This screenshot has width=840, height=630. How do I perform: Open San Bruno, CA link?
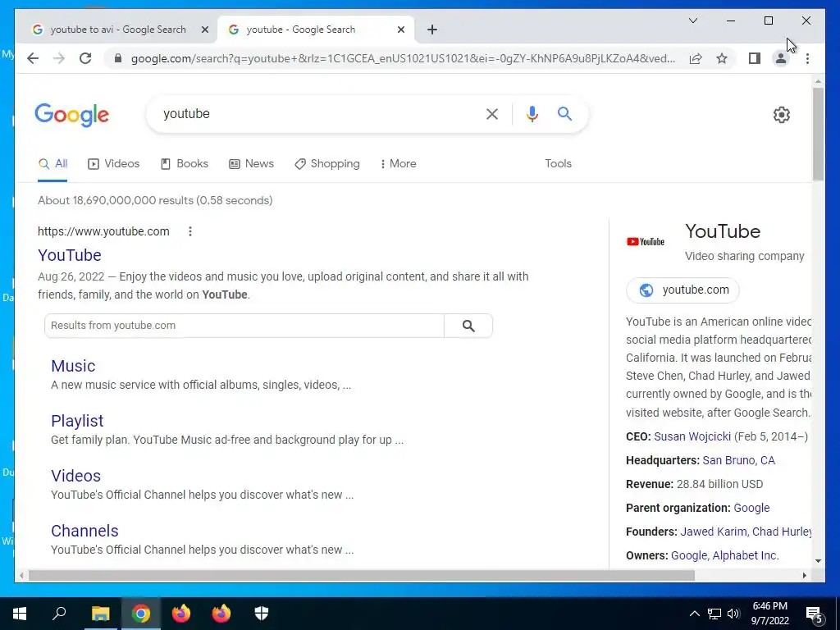point(738,461)
